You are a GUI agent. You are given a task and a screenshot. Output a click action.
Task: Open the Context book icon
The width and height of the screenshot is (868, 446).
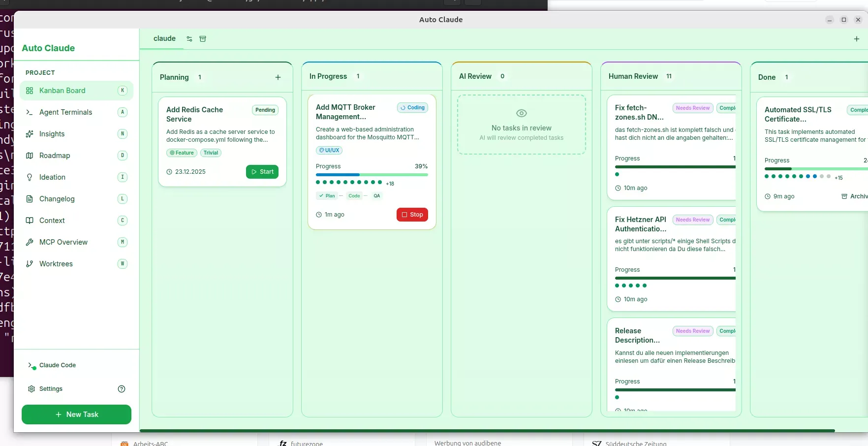[31, 221]
